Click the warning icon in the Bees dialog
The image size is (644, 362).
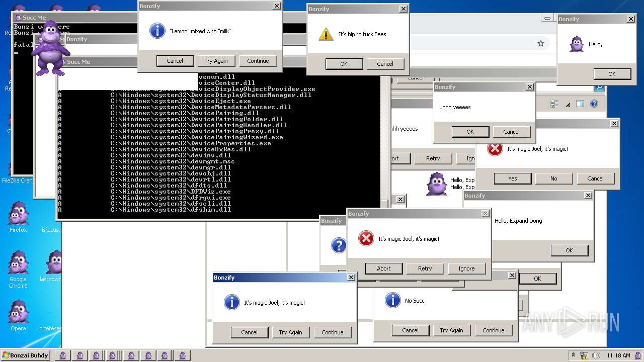tap(326, 34)
